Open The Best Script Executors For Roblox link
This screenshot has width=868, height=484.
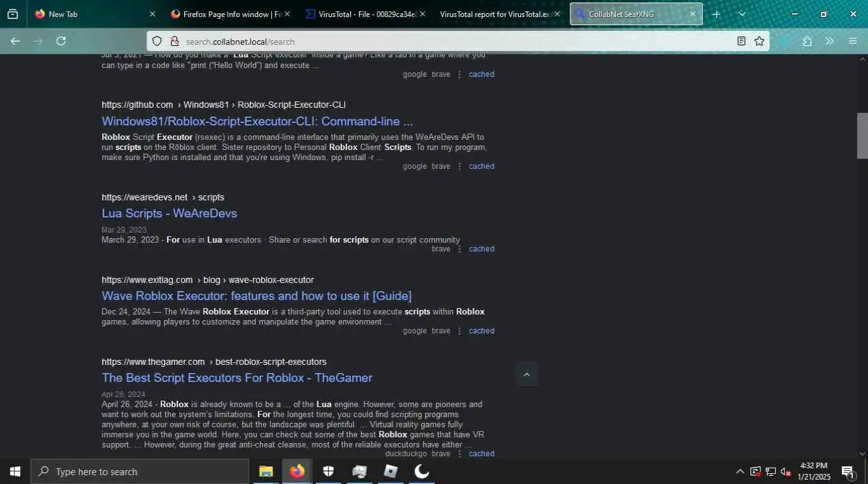pos(237,378)
